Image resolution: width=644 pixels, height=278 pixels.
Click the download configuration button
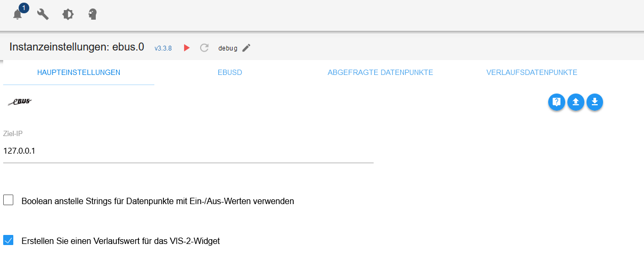point(595,102)
